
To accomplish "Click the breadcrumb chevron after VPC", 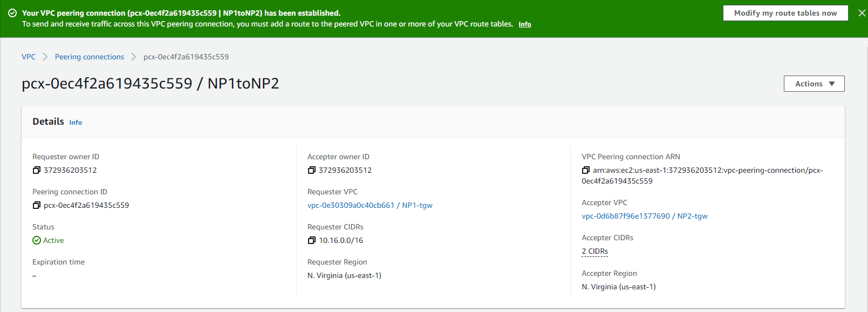I will click(x=45, y=57).
